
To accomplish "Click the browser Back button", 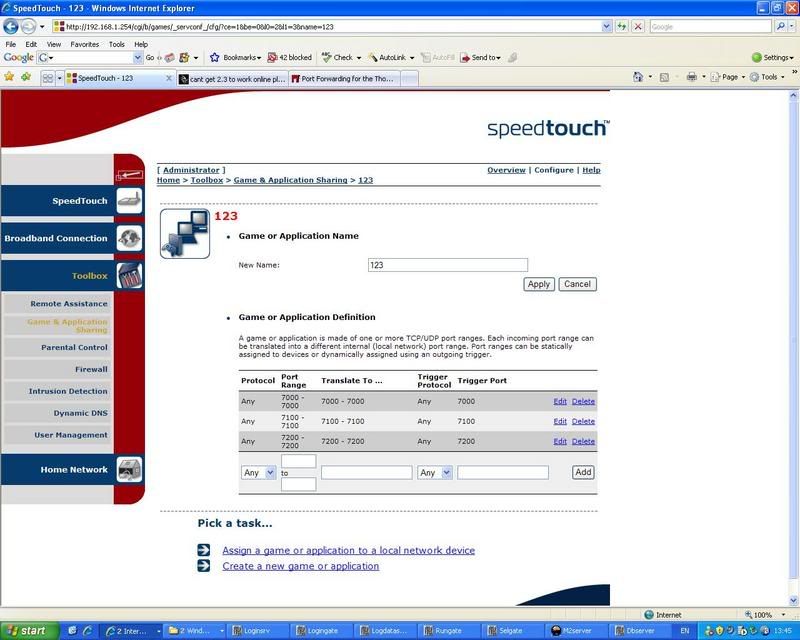I will coord(13,27).
